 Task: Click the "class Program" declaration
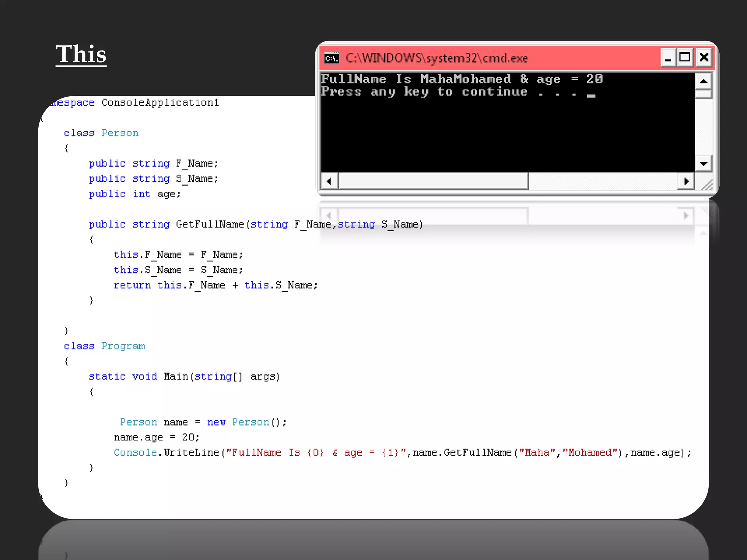click(x=104, y=346)
